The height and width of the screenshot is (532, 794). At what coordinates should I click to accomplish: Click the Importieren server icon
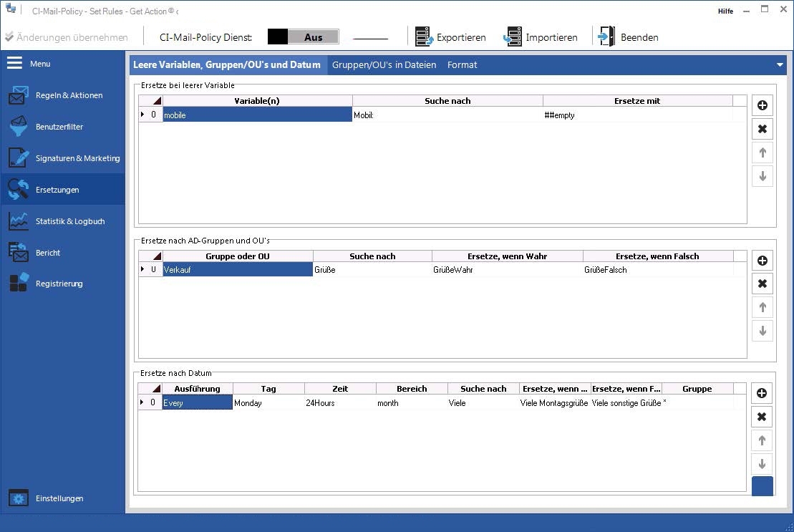point(513,37)
